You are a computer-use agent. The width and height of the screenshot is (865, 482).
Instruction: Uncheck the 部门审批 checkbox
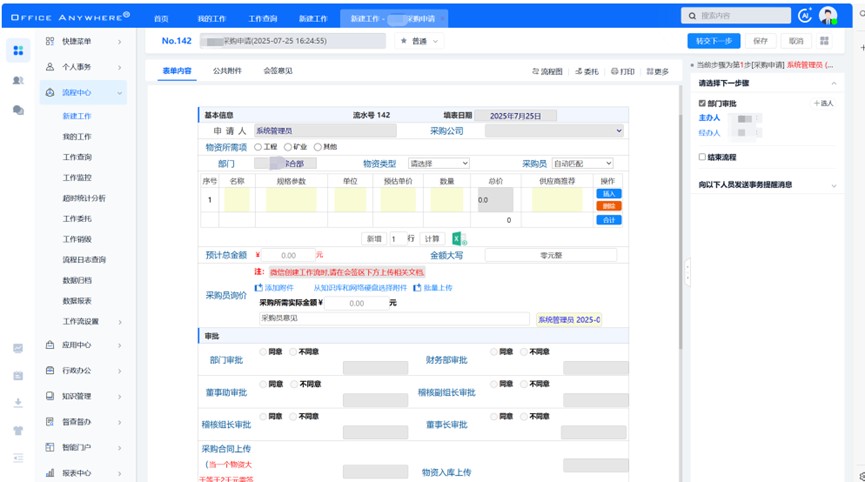pyautogui.click(x=702, y=103)
